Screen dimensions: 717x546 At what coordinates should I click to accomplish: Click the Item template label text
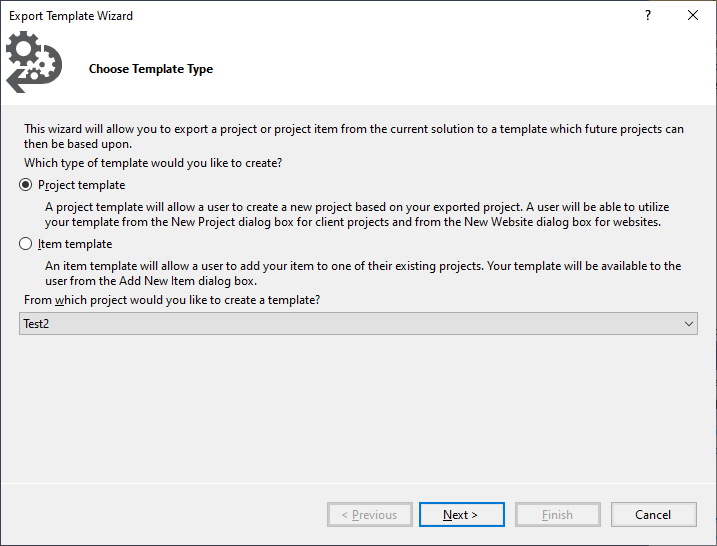(x=75, y=244)
